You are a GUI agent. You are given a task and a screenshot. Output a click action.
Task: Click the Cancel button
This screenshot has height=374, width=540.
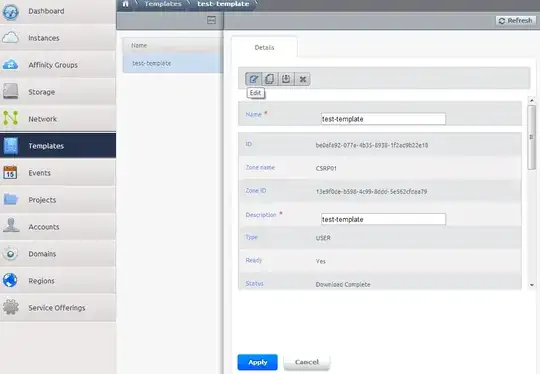point(307,362)
